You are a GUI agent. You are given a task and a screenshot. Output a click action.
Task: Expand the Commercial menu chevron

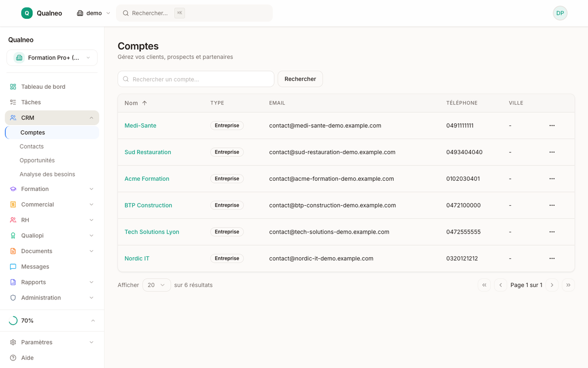tap(91, 204)
